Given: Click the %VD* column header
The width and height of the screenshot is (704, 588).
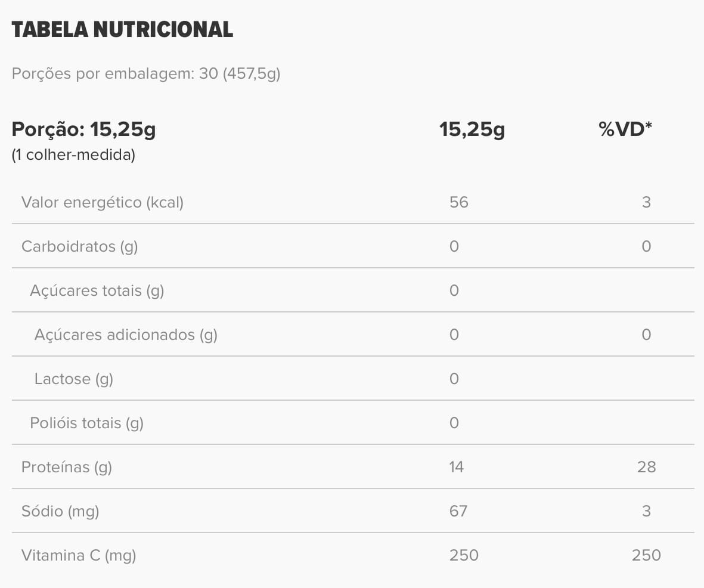Looking at the screenshot, I should tap(625, 129).
